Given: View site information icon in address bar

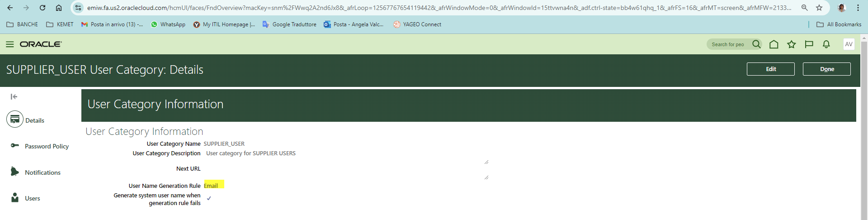Looking at the screenshot, I should [x=78, y=8].
